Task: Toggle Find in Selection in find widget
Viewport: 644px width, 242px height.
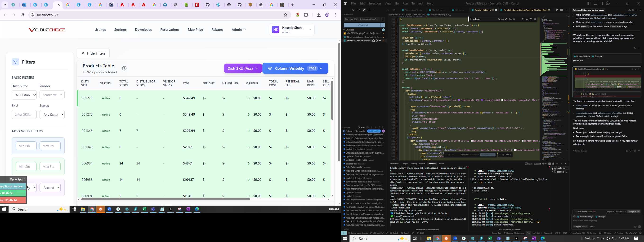Action: [531, 19]
